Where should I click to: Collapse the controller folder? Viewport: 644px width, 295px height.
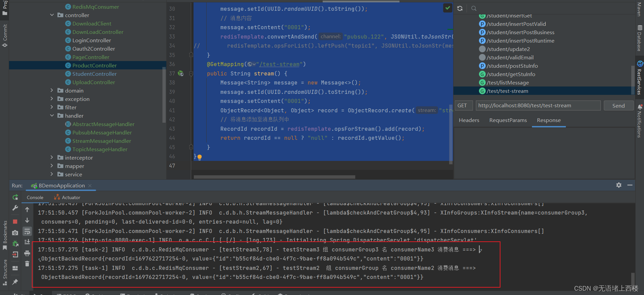point(52,15)
